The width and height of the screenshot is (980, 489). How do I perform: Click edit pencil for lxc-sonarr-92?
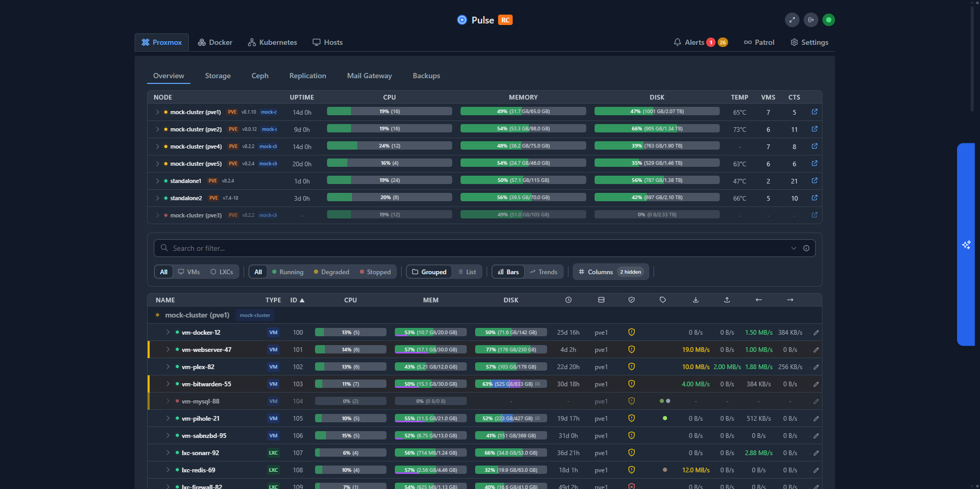[x=816, y=453]
